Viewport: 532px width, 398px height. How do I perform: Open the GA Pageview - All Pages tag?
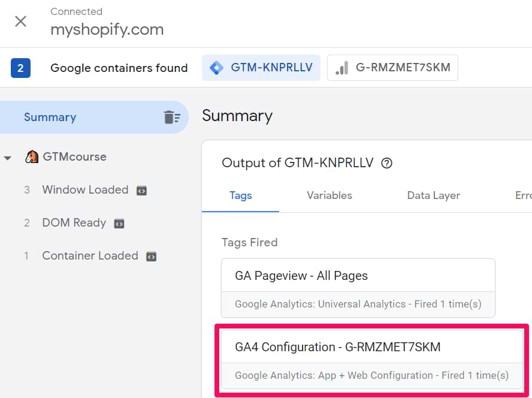[x=358, y=288]
